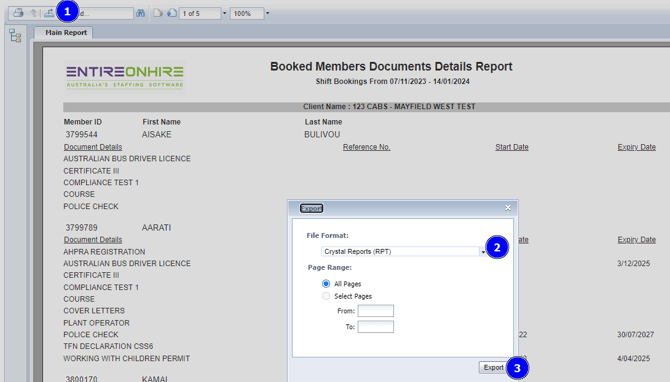Image resolution: width=670 pixels, height=382 pixels.
Task: Click expiry date 4/04/2025
Action: click(634, 358)
